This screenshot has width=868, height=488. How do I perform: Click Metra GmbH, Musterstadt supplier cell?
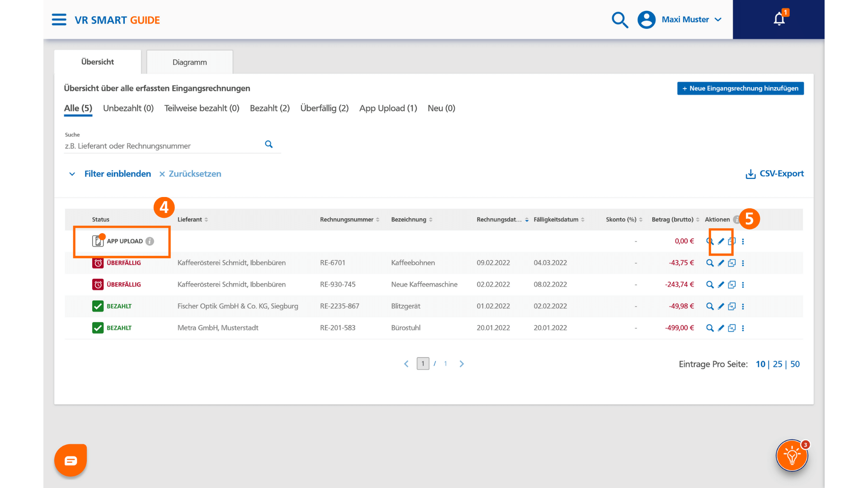click(218, 328)
